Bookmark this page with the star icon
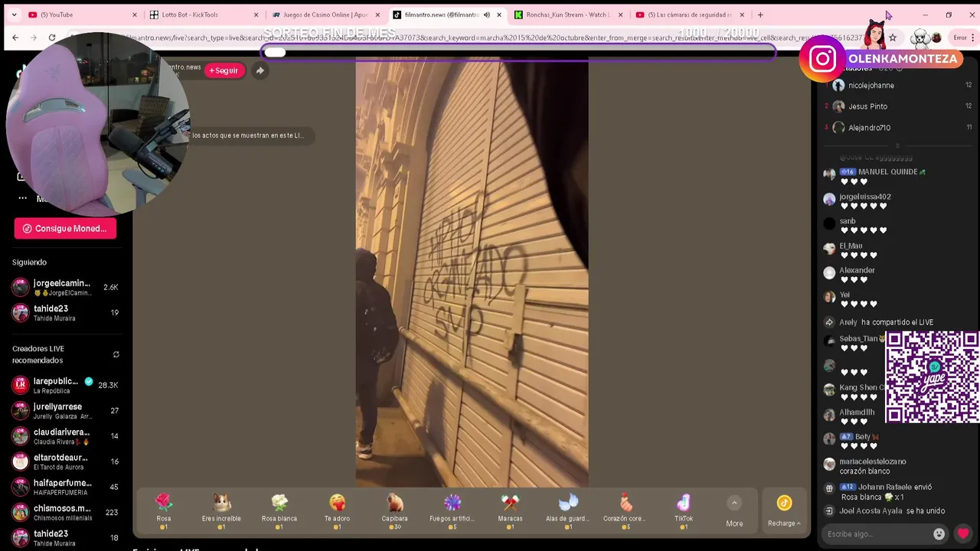The width and height of the screenshot is (980, 551). pos(892,37)
